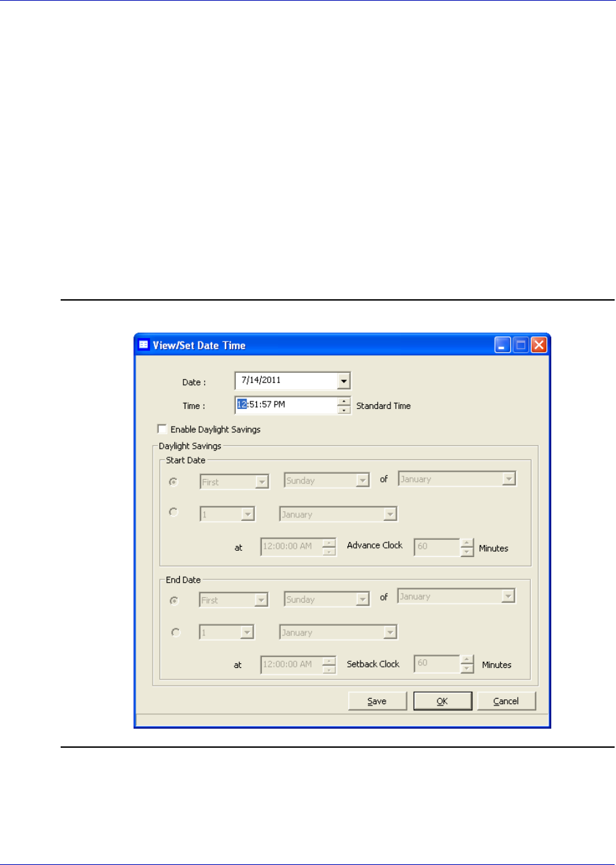Screen dimensions: 616x865
Task: Enable the Daylight Savings checkbox
Action: pyautogui.click(x=162, y=429)
